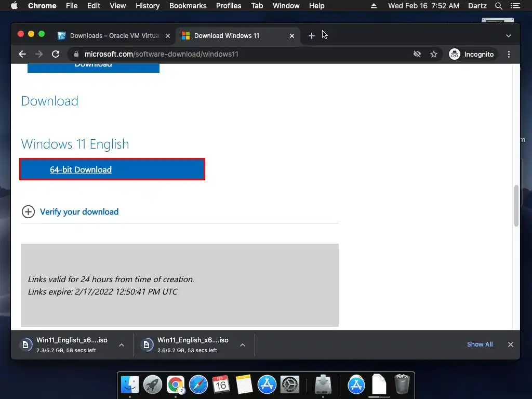Expand options chevron for second ISO download
This screenshot has width=532, height=399.
click(243, 345)
